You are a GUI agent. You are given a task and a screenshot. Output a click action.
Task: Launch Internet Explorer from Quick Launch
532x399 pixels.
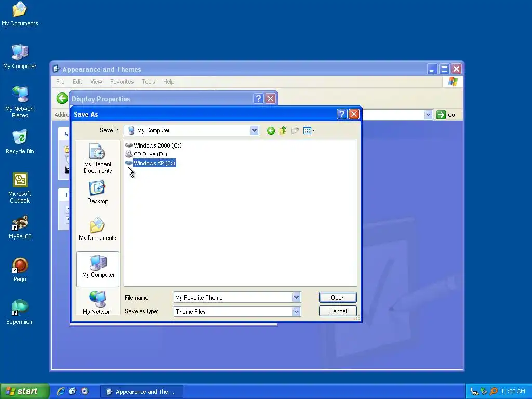click(x=60, y=391)
